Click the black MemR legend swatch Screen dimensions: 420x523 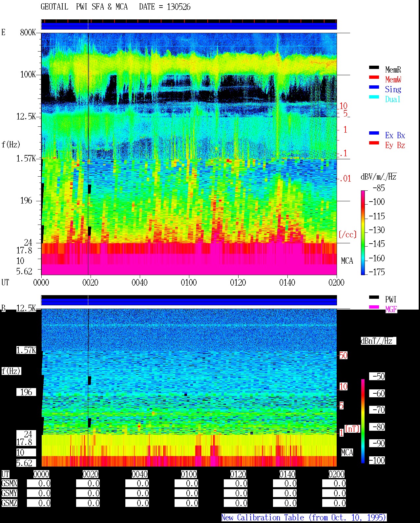[x=374, y=68]
